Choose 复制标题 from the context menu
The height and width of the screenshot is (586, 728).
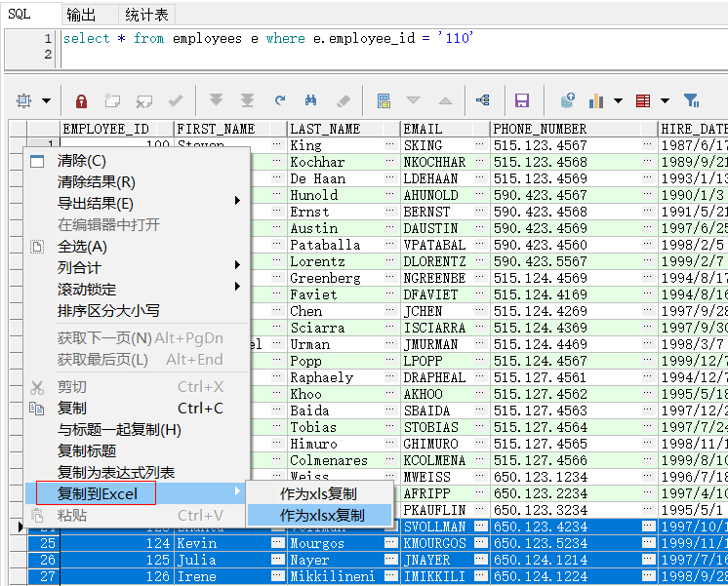(135, 451)
